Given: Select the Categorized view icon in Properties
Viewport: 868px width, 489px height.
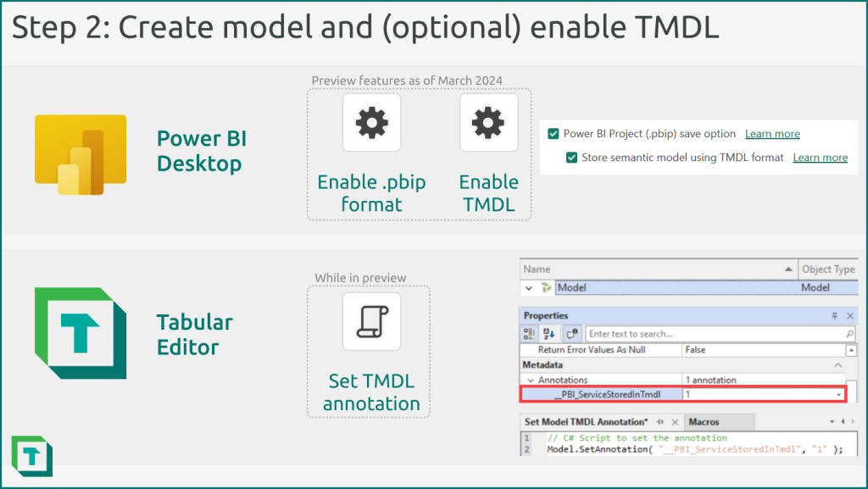Looking at the screenshot, I should coord(531,334).
